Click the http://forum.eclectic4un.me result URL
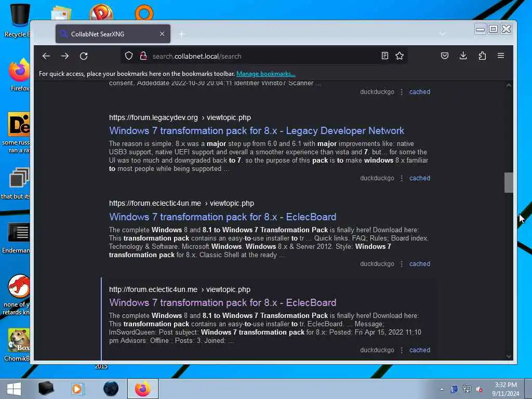 (x=179, y=289)
